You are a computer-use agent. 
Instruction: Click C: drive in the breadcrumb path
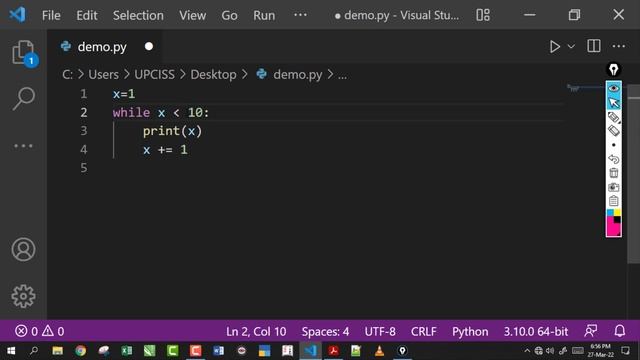tap(67, 75)
